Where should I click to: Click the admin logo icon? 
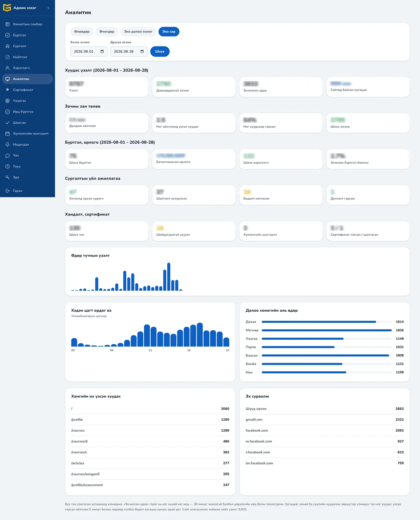(7, 7)
